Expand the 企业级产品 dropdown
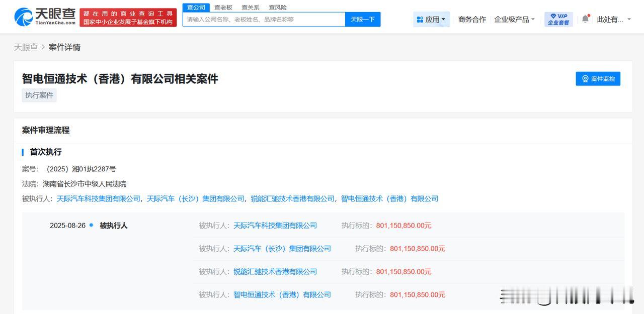644x314 pixels. click(x=514, y=20)
